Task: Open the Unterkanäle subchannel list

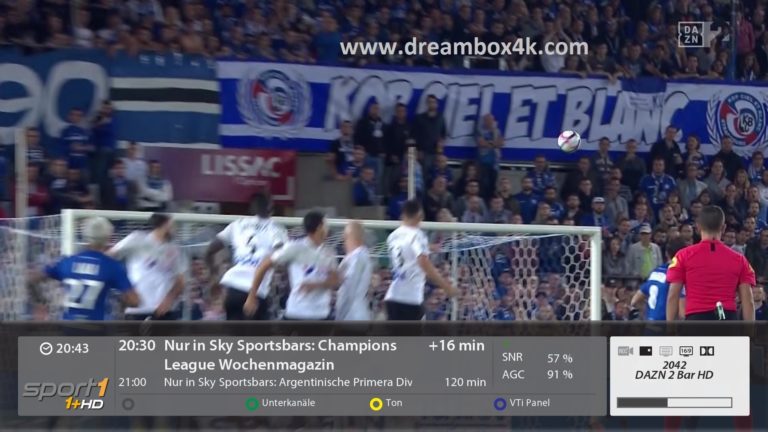Action: coord(288,403)
